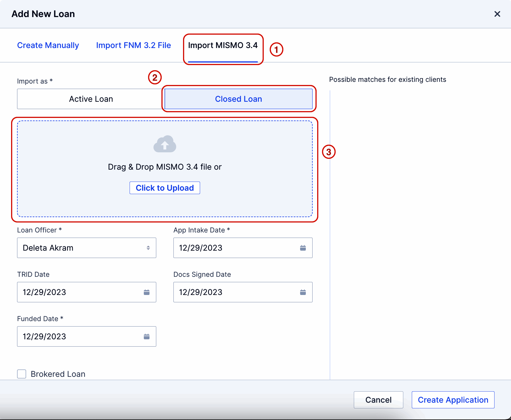Open the Funded Date calendar picker
Image resolution: width=511 pixels, height=420 pixels.
coord(147,336)
